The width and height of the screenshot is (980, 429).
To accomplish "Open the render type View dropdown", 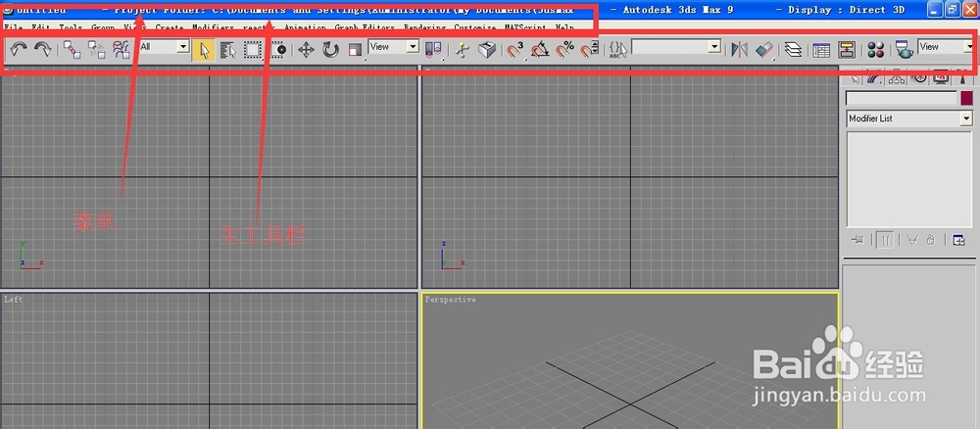I will point(945,47).
